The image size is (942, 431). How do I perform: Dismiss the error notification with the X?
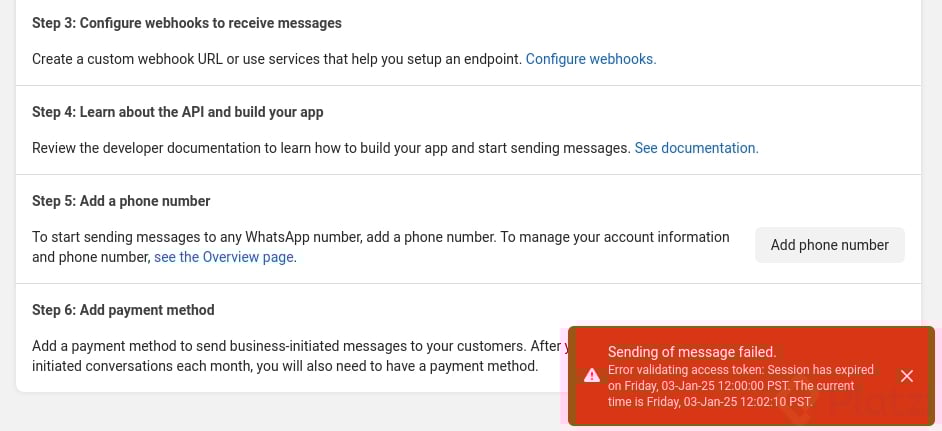click(906, 376)
